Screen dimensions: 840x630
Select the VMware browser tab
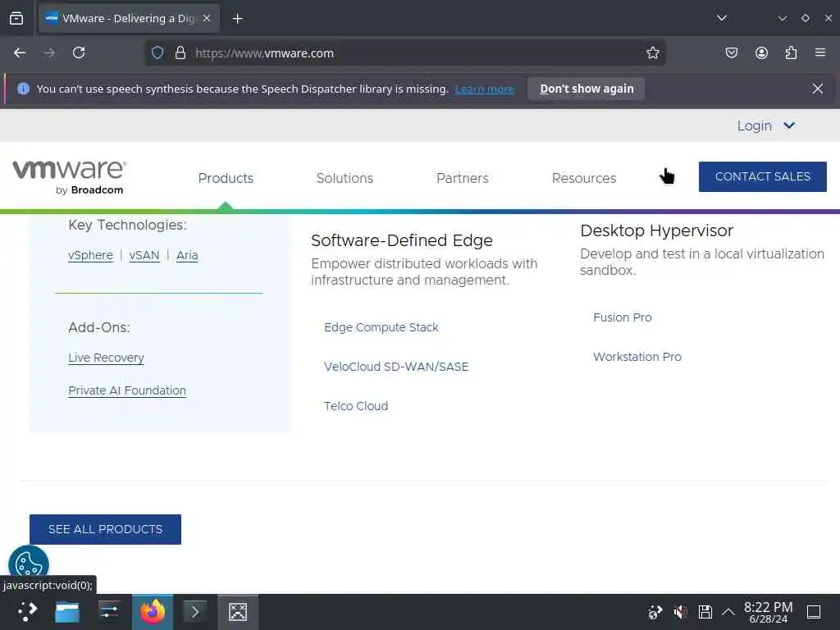point(129,19)
